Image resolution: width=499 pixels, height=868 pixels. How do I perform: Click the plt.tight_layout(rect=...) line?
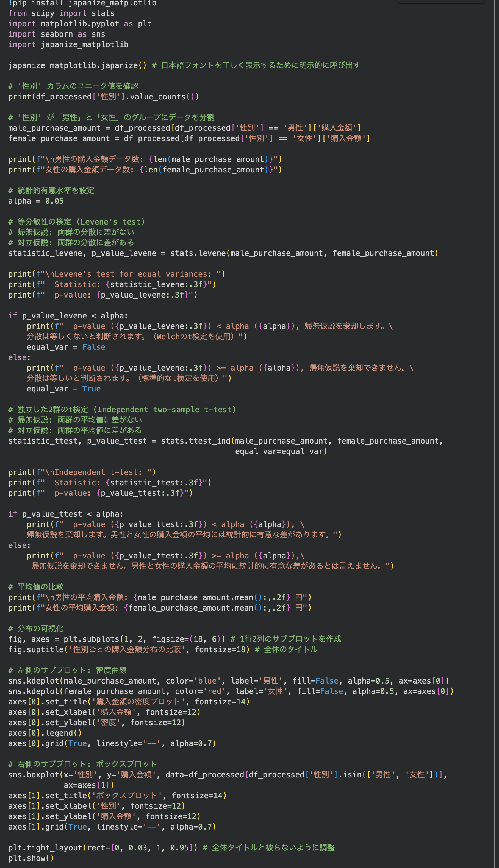coord(171,848)
